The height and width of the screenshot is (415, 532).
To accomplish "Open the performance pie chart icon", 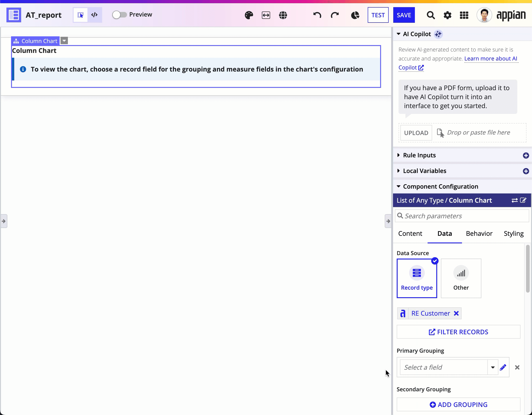I will 355,15.
